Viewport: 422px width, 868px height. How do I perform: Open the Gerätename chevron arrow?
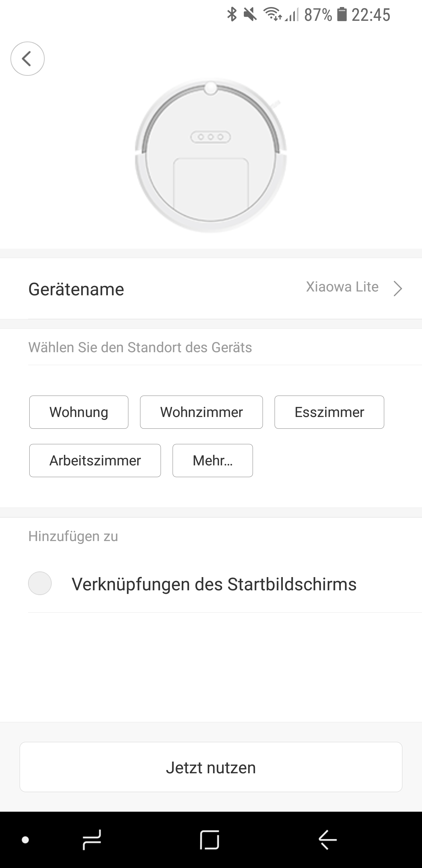(398, 289)
